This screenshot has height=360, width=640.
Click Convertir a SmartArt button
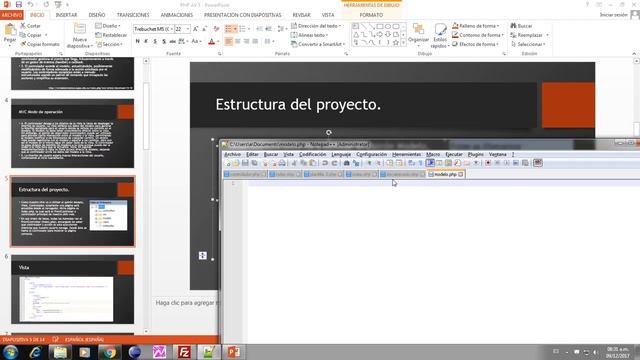[x=318, y=44]
